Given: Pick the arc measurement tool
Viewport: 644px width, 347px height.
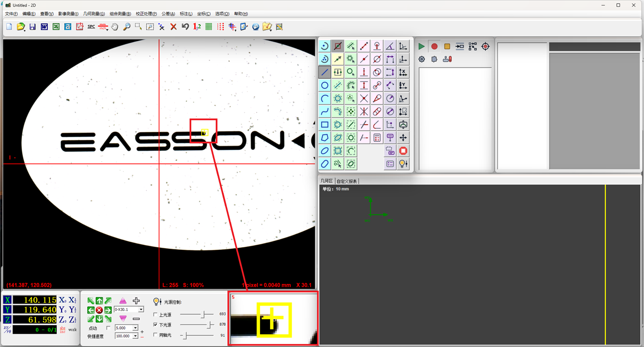Looking at the screenshot, I should 325,98.
